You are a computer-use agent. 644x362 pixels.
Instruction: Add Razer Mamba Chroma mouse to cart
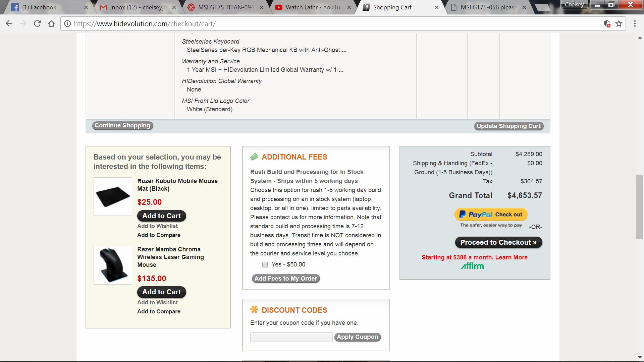tap(162, 292)
